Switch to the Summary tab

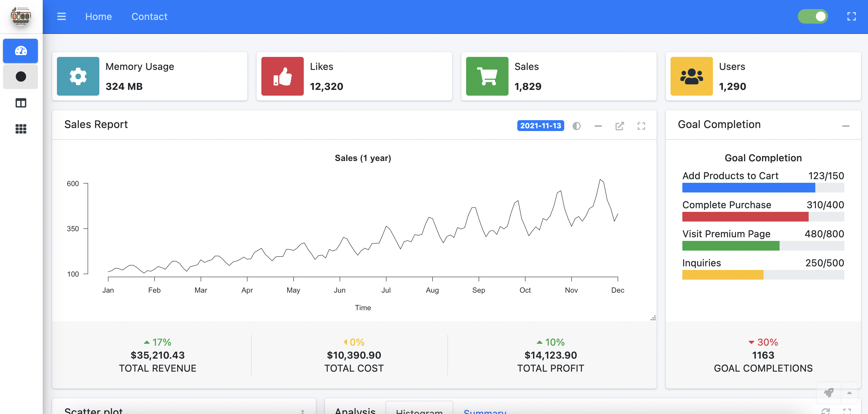[x=485, y=411]
